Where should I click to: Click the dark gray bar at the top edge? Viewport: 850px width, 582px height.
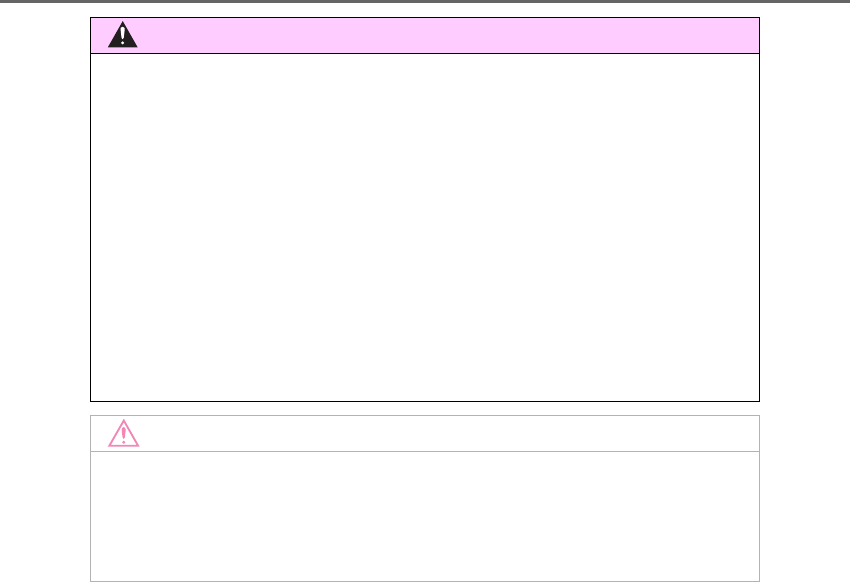pyautogui.click(x=425, y=2)
